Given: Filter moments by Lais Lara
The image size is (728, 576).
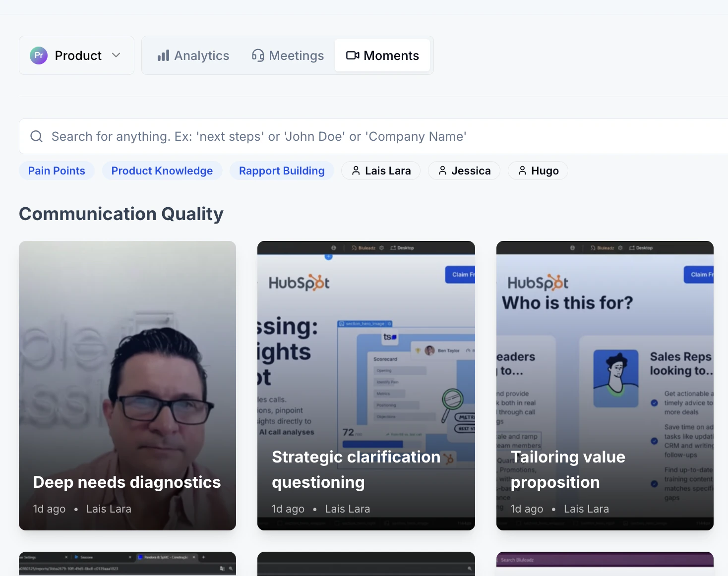Looking at the screenshot, I should 381,171.
